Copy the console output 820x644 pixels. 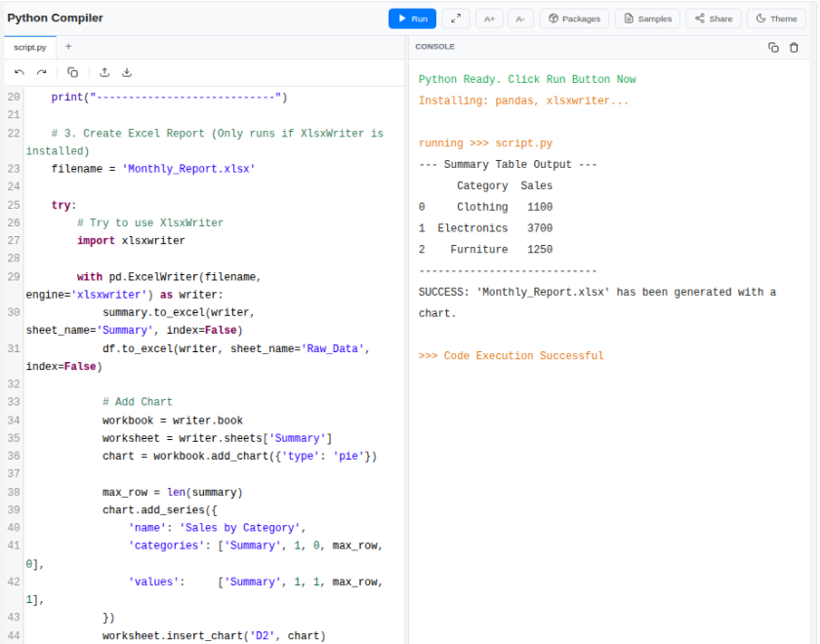[774, 47]
